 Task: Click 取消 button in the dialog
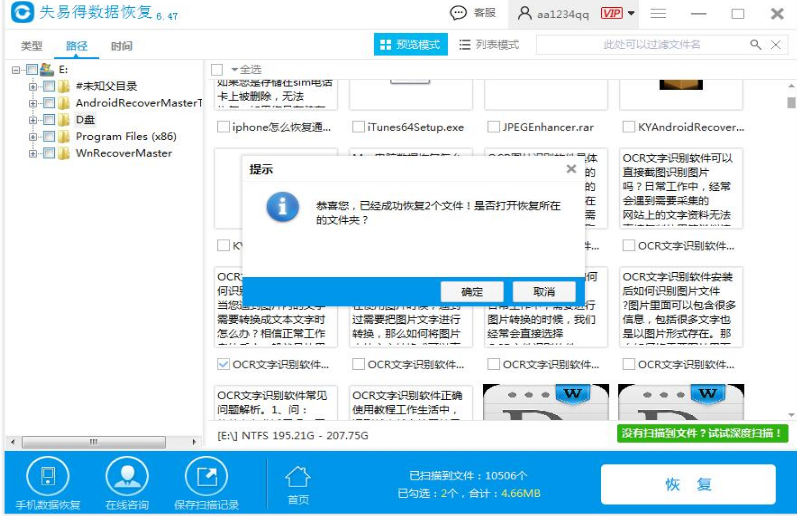543,291
